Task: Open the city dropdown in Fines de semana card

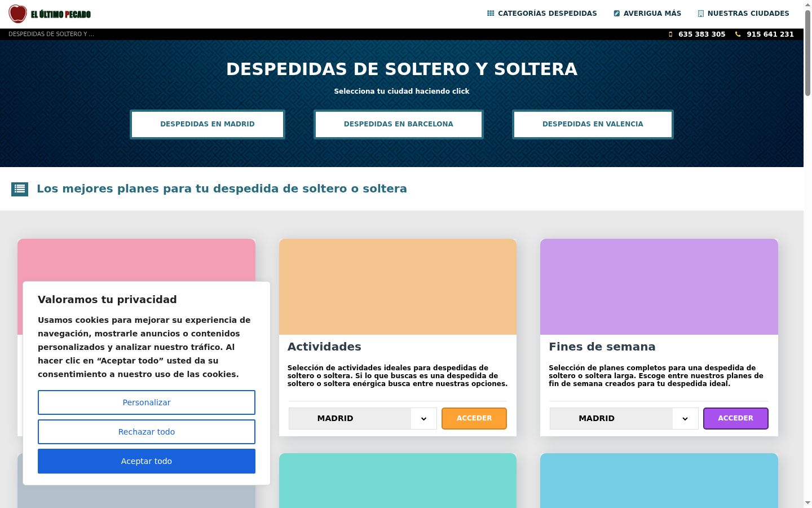Action: (x=624, y=418)
